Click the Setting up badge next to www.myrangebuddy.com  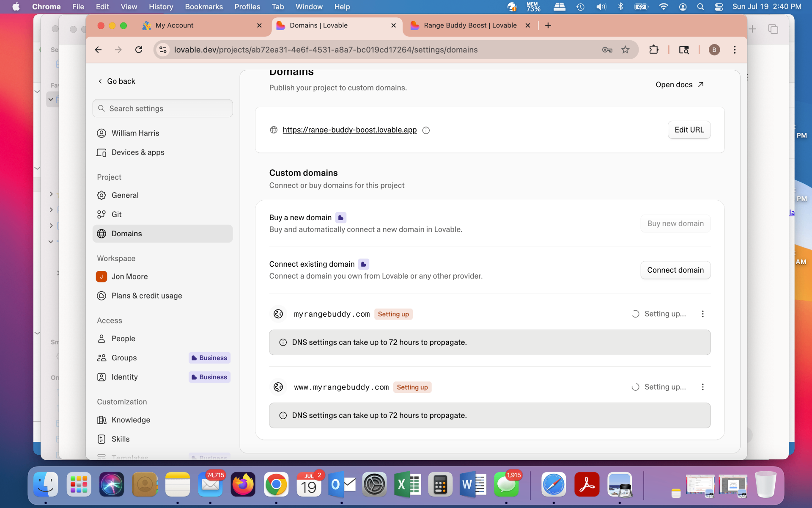(x=412, y=387)
